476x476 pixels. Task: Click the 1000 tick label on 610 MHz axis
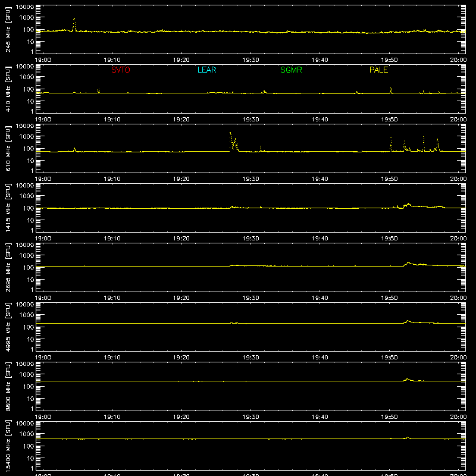(x=27, y=137)
